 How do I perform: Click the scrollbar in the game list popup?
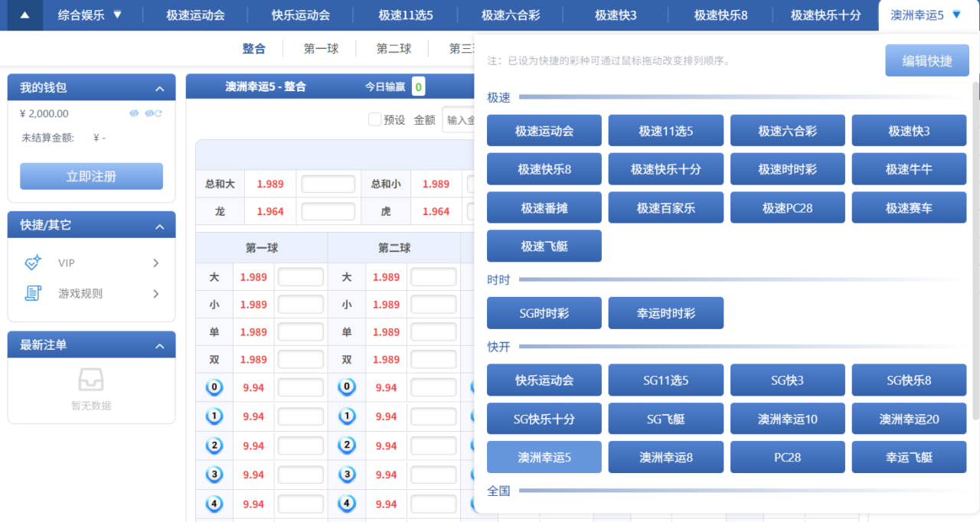[975, 253]
